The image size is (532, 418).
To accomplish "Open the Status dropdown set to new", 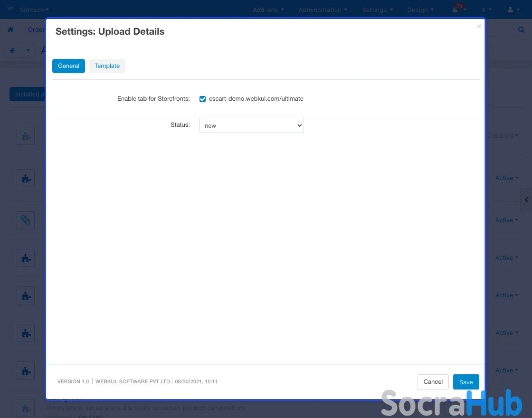I will (251, 125).
